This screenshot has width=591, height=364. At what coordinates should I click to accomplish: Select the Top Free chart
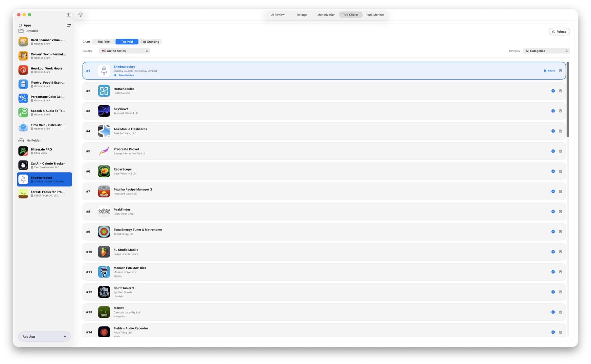pyautogui.click(x=104, y=42)
